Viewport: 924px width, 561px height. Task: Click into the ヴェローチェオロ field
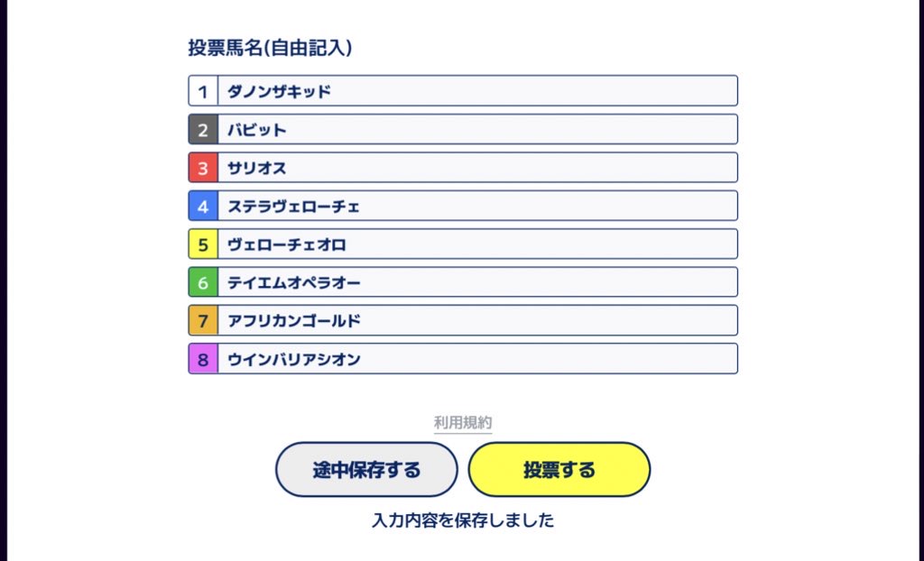pyautogui.click(x=477, y=244)
